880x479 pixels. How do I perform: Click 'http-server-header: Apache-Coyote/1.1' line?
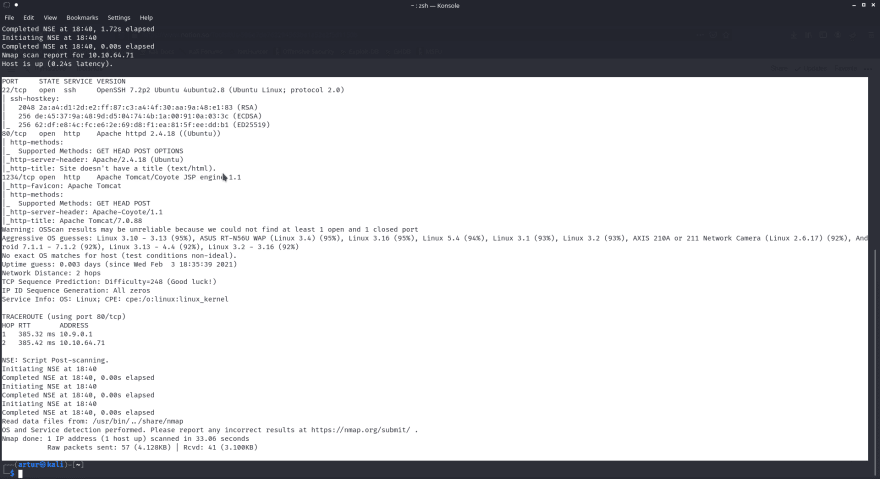tap(84, 212)
